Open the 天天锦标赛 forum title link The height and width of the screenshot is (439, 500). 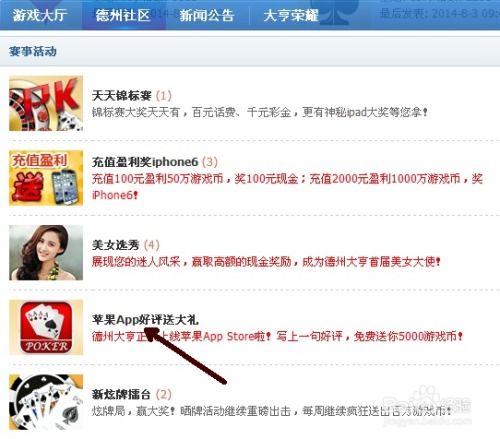122,96
